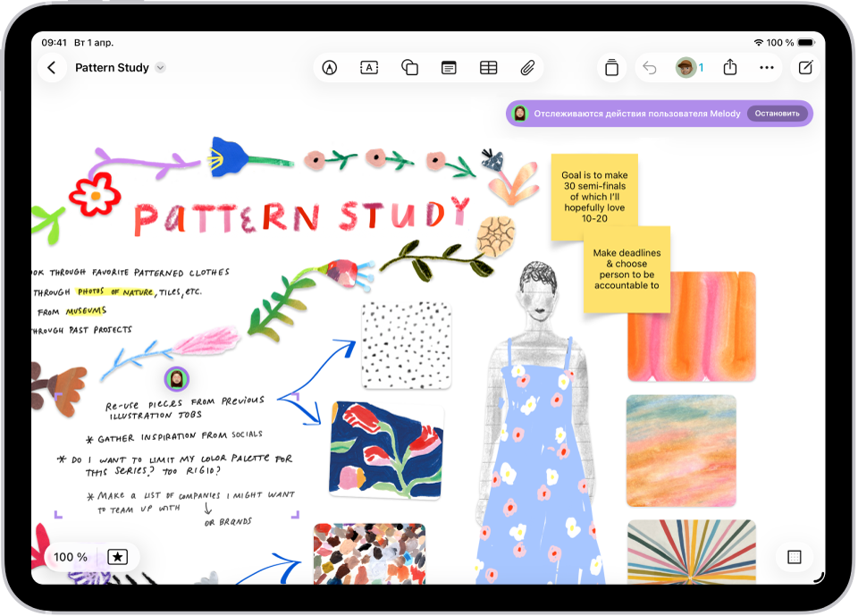The height and width of the screenshot is (616, 858).
Task: Open the 100 % zoom level menu
Action: [x=71, y=557]
